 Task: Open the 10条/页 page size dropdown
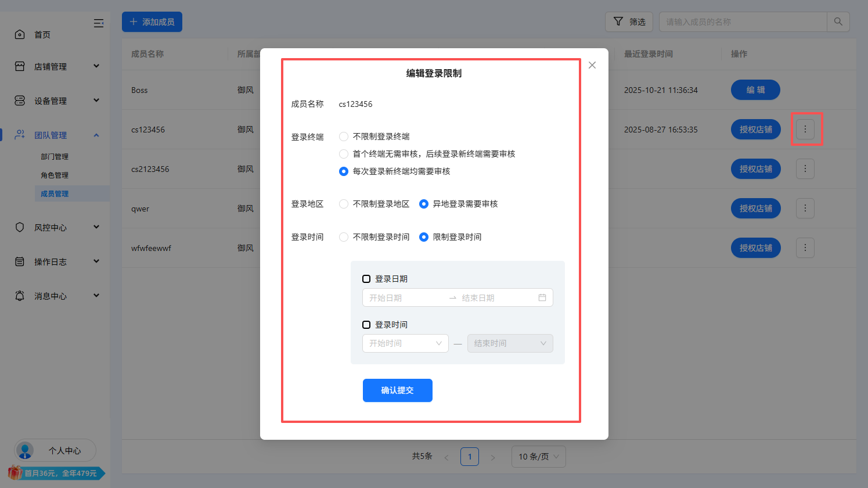click(x=538, y=457)
